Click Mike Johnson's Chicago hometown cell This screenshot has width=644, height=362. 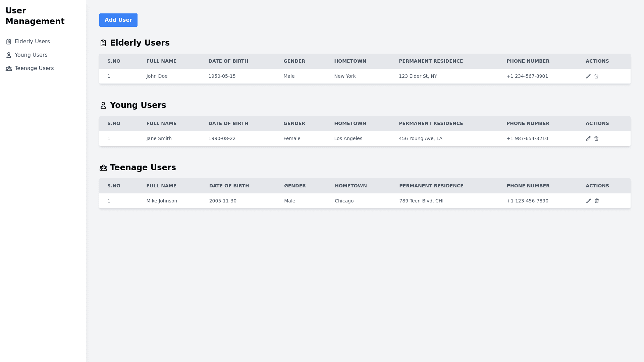click(344, 201)
